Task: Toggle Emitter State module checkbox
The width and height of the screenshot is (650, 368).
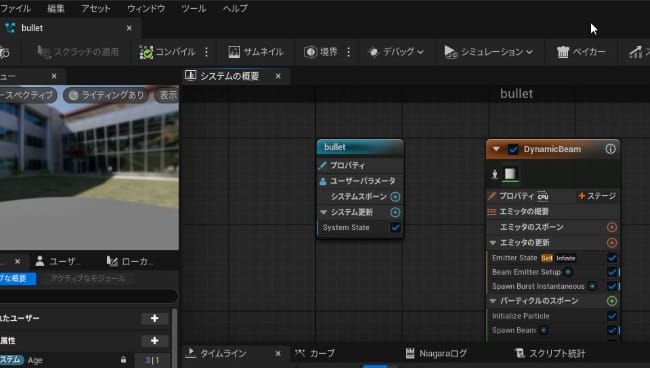Action: [x=611, y=258]
